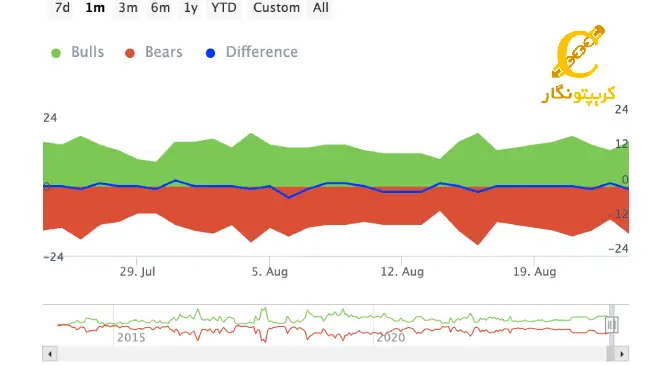Open the Custom date range
Viewport: 650px width, 365px height.
click(x=276, y=8)
